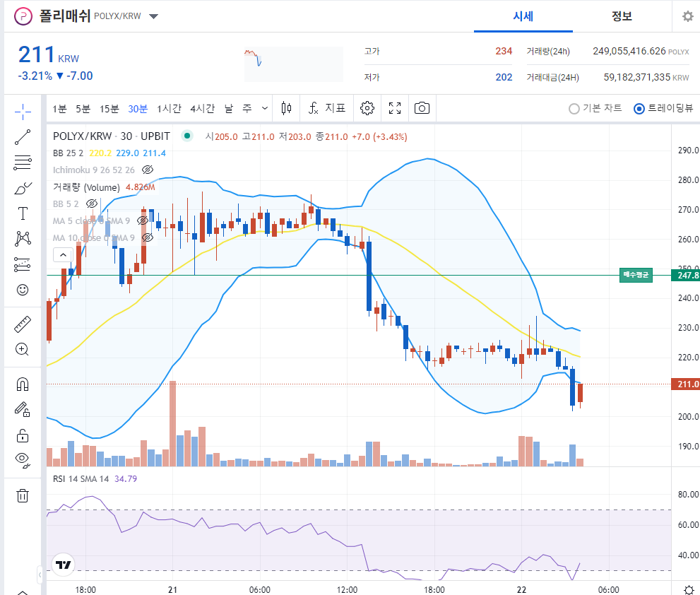Toggle lock all drawing tools
This screenshot has height=595, width=700.
tap(23, 435)
